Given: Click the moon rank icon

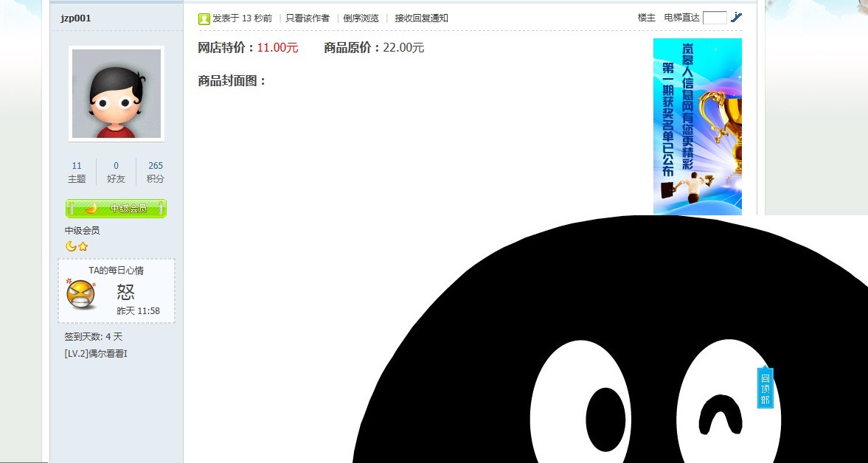Looking at the screenshot, I should point(71,246).
